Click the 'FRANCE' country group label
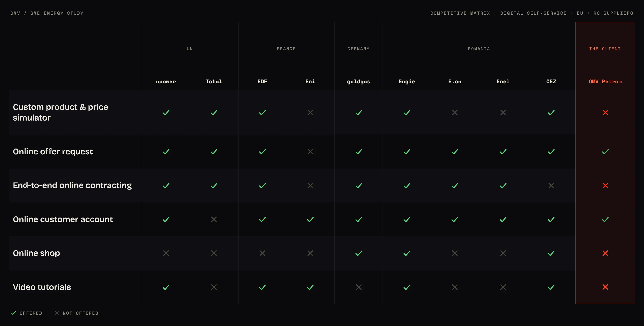 (x=286, y=49)
